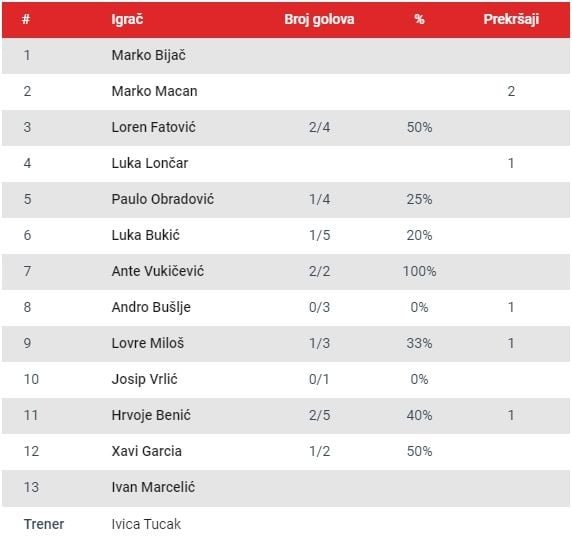Click the Prekršaji column header

click(511, 19)
